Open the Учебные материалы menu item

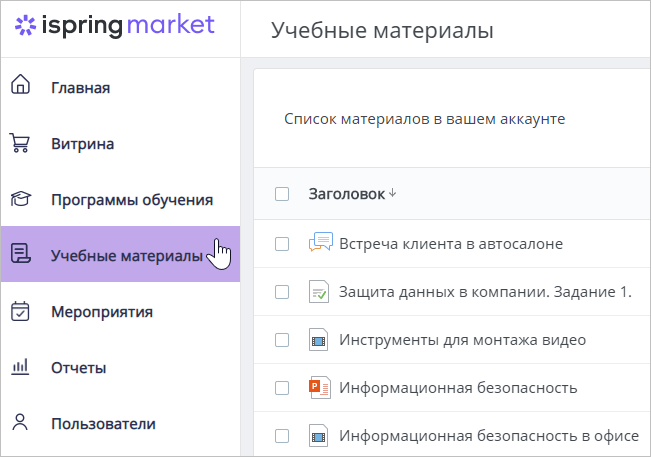click(120, 254)
